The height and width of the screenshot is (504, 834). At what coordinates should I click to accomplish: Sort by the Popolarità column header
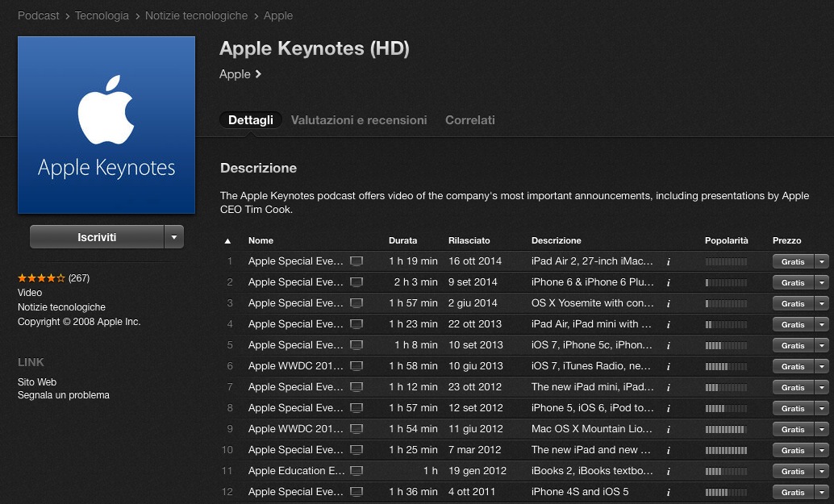727,240
